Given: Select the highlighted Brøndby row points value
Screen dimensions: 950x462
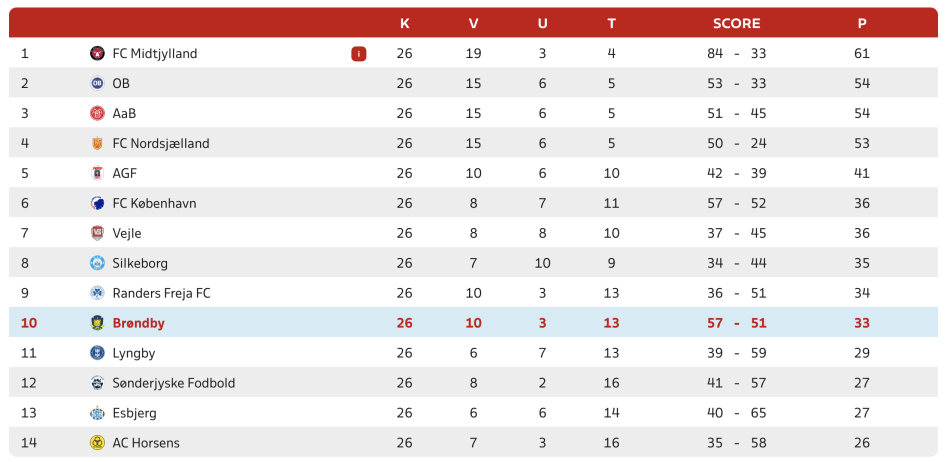Looking at the screenshot, I should 862,323.
